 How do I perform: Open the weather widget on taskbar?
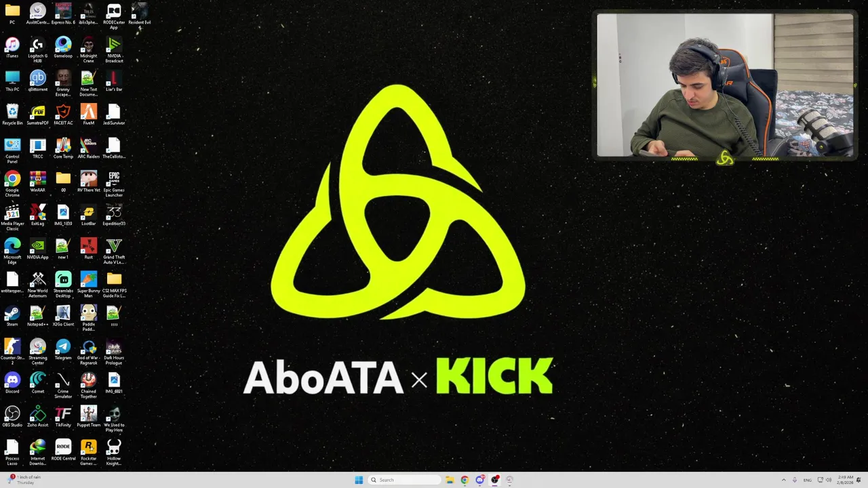point(25,479)
